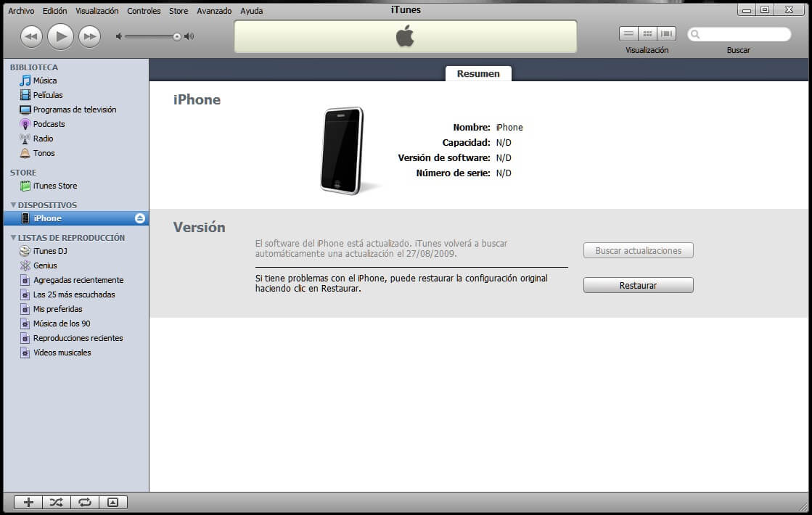Open Música music note icon in library
This screenshot has width=812, height=515.
coord(25,81)
